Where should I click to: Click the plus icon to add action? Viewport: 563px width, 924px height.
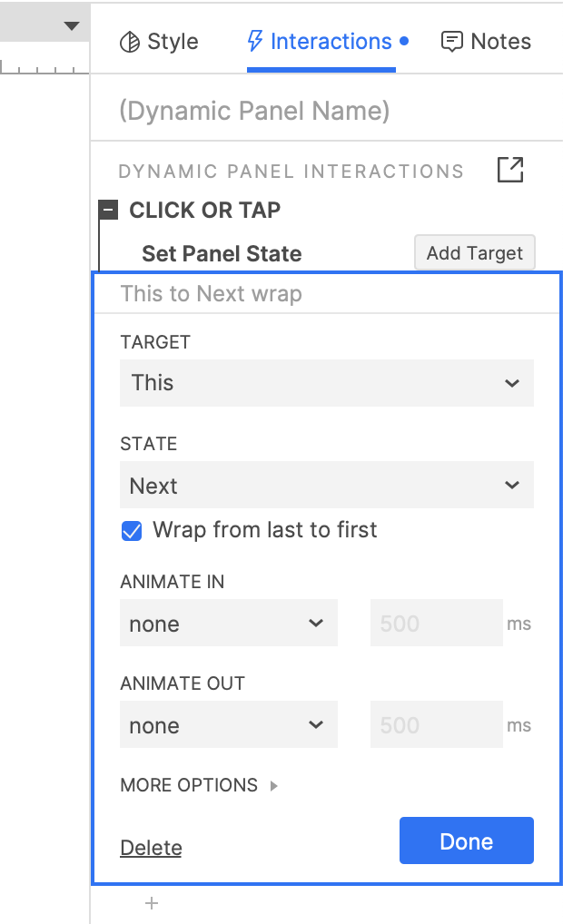pos(152,903)
